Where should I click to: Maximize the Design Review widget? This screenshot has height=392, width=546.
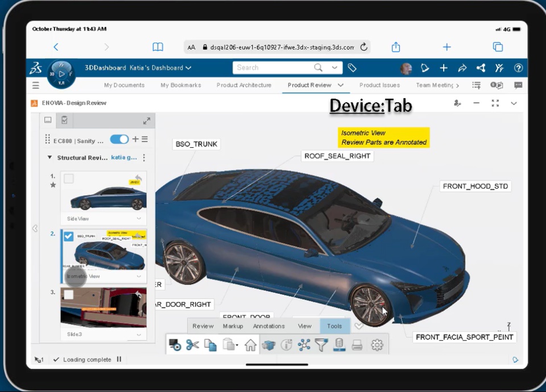[495, 103]
